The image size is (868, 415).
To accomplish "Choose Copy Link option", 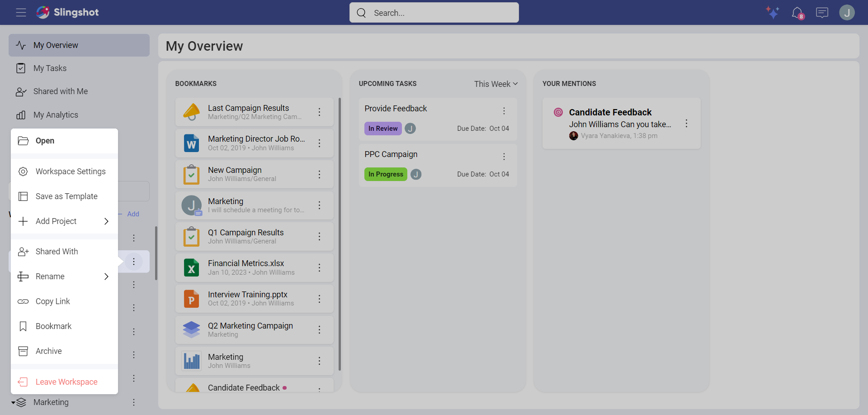I will [x=64, y=301].
